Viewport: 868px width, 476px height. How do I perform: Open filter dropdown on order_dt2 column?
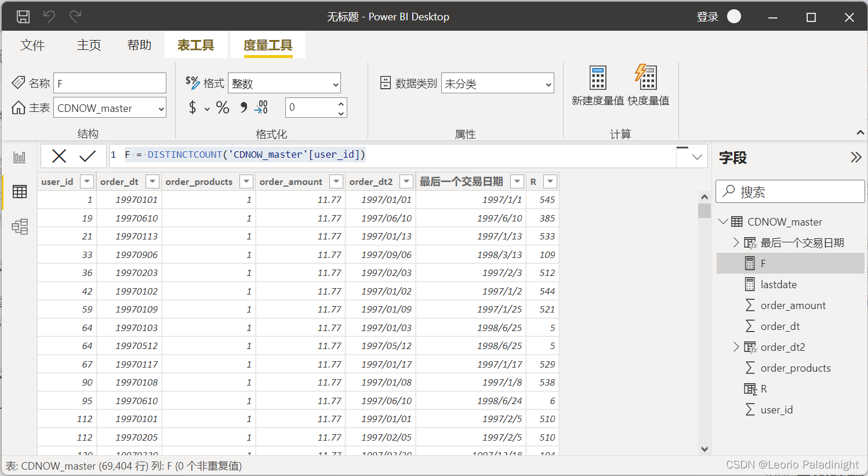[x=406, y=181]
